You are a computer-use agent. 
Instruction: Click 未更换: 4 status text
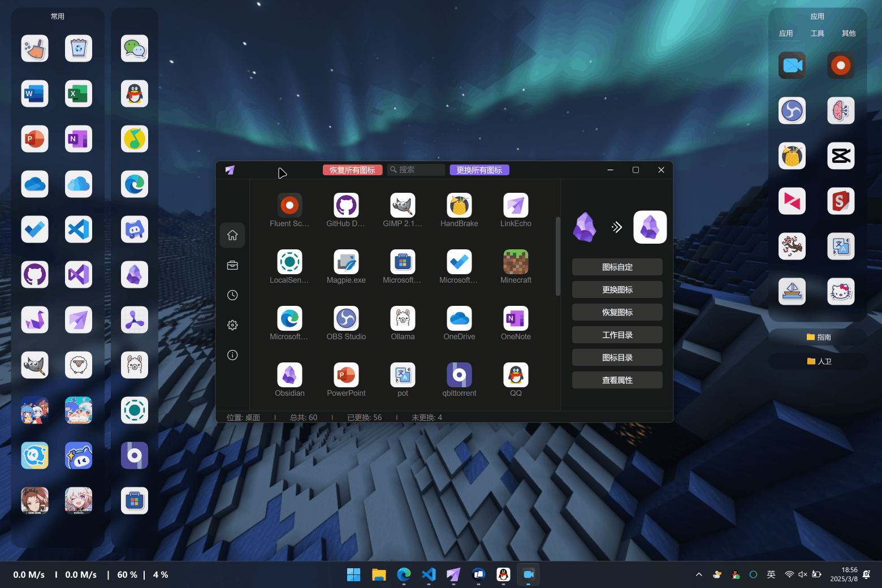click(x=427, y=417)
